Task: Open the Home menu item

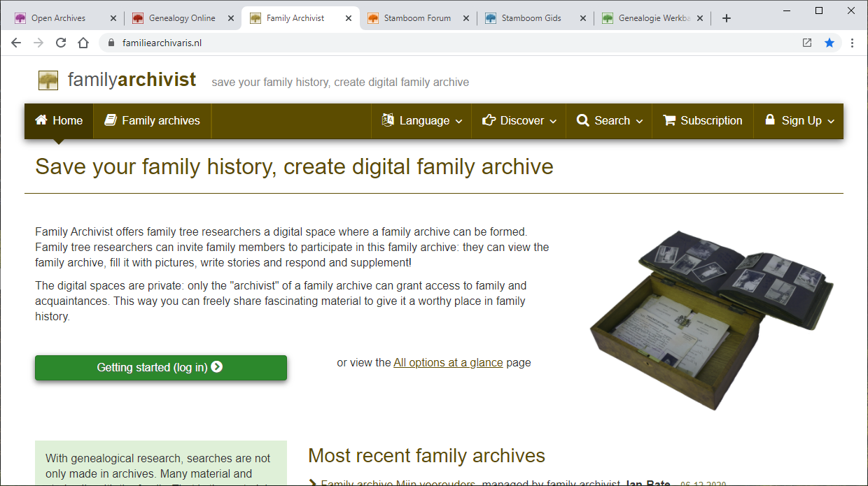Action: pos(59,121)
